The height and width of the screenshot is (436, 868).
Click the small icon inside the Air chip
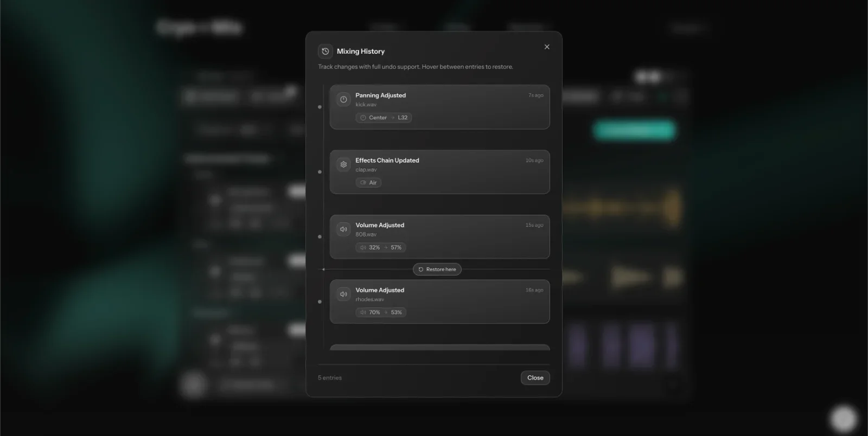point(363,183)
